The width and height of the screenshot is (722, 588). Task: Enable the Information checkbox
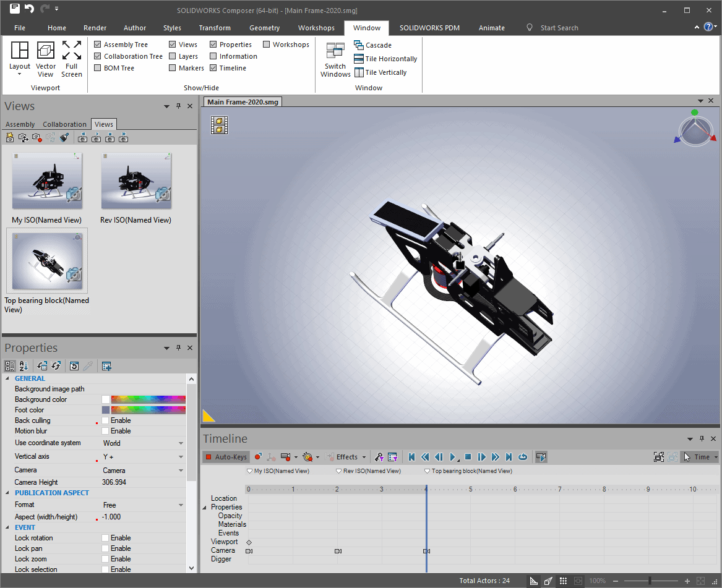213,56
